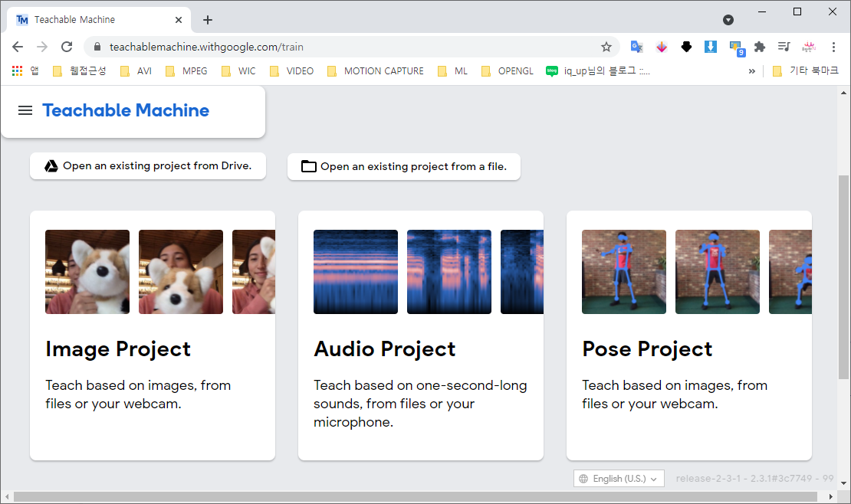Click the black shield extension icon
This screenshot has width=851, height=504.
[x=686, y=47]
